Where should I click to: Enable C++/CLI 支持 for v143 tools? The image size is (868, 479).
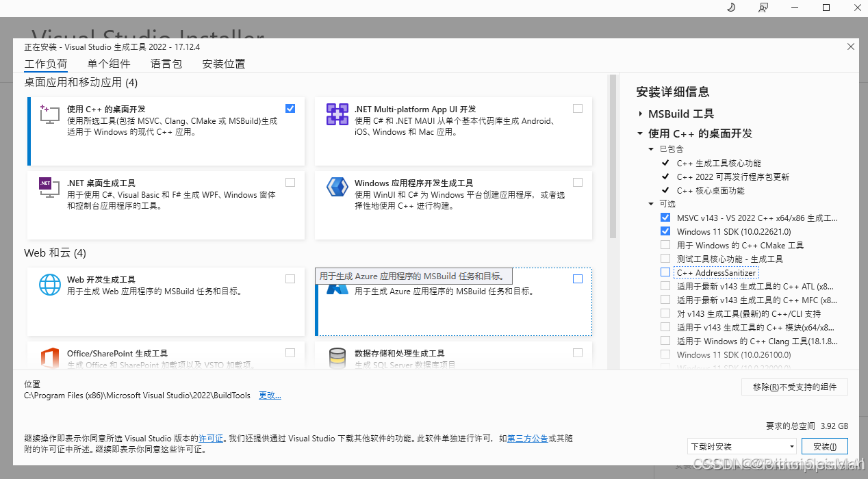point(665,313)
